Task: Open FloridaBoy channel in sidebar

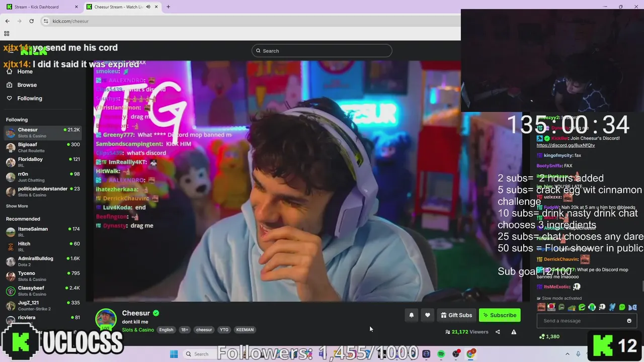Action: point(43,162)
